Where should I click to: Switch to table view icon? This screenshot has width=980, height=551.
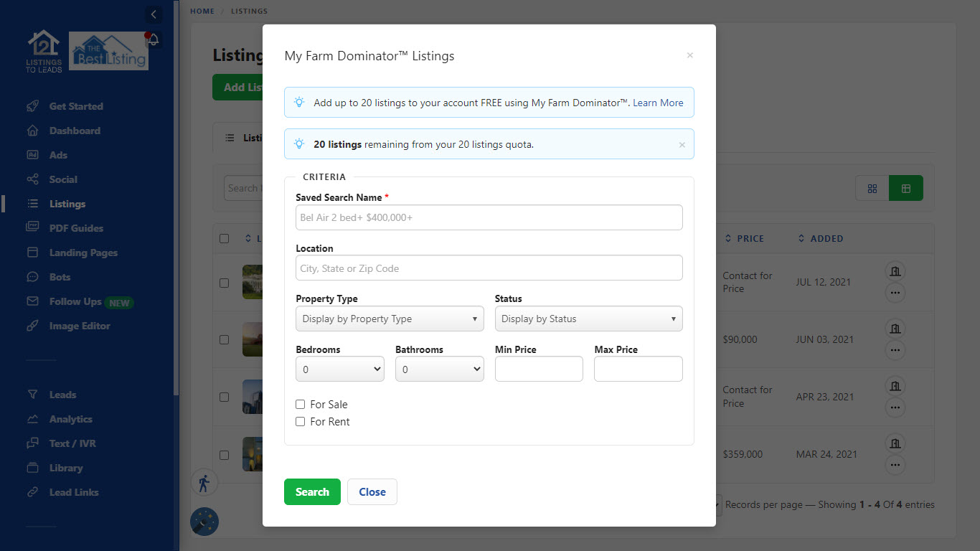(906, 188)
